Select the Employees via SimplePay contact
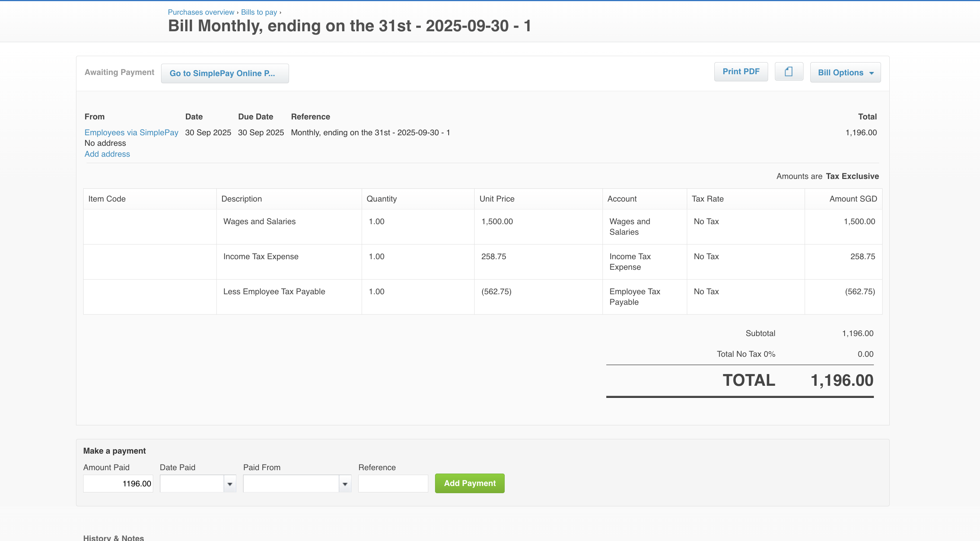 click(131, 133)
